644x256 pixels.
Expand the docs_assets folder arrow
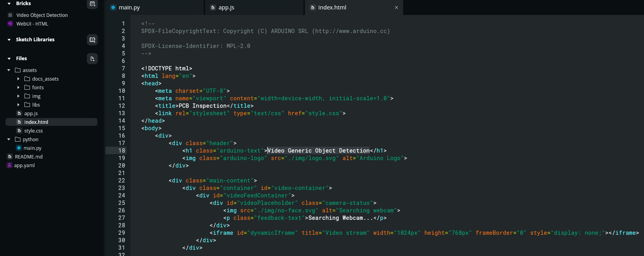[18, 79]
